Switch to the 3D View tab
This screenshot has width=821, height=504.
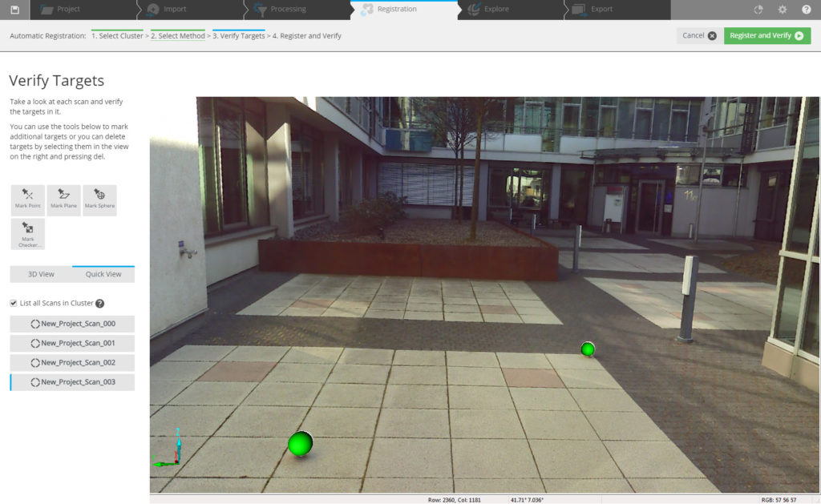point(42,274)
